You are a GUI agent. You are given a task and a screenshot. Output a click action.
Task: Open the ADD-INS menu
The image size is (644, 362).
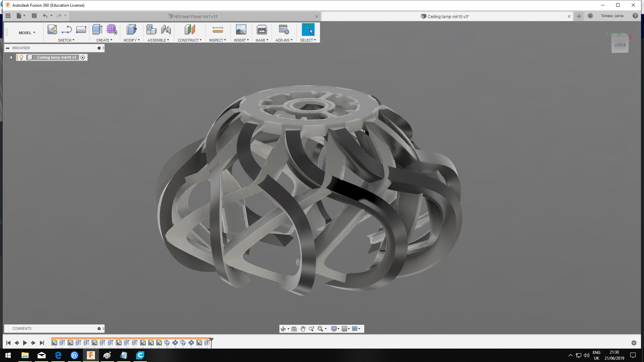click(284, 40)
